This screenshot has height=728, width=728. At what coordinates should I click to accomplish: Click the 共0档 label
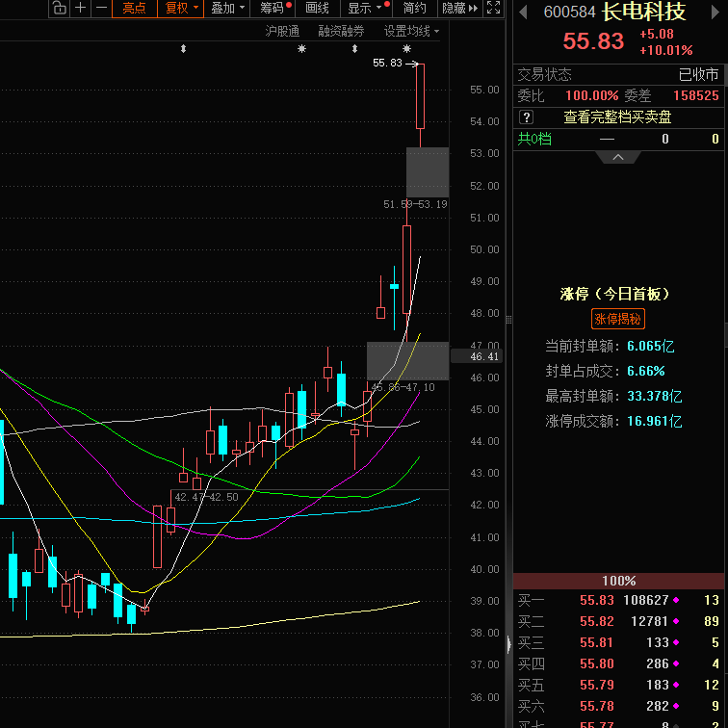(x=534, y=139)
